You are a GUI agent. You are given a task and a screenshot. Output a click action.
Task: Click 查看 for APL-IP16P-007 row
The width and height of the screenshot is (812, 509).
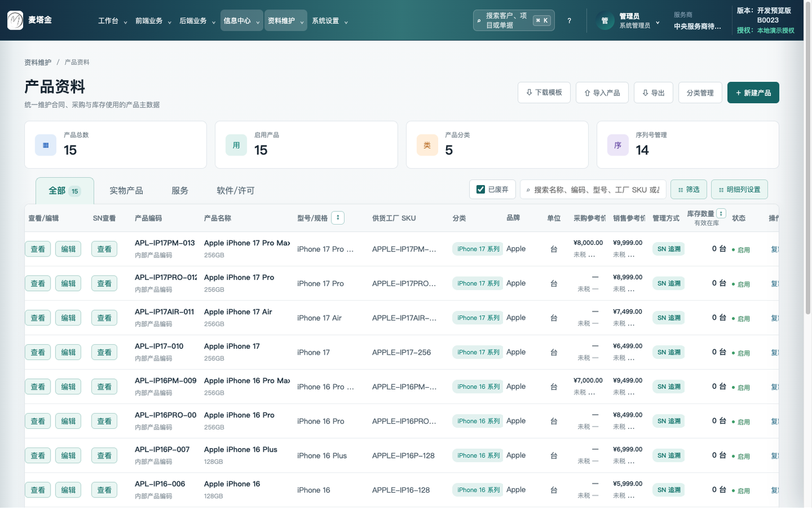point(38,456)
